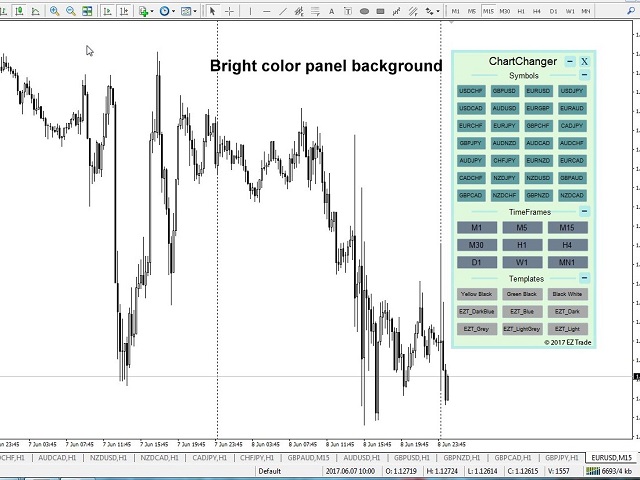Image resolution: width=640 pixels, height=480 pixels.
Task: Open templates dropdown arrow in toolbar
Action: point(195,11)
